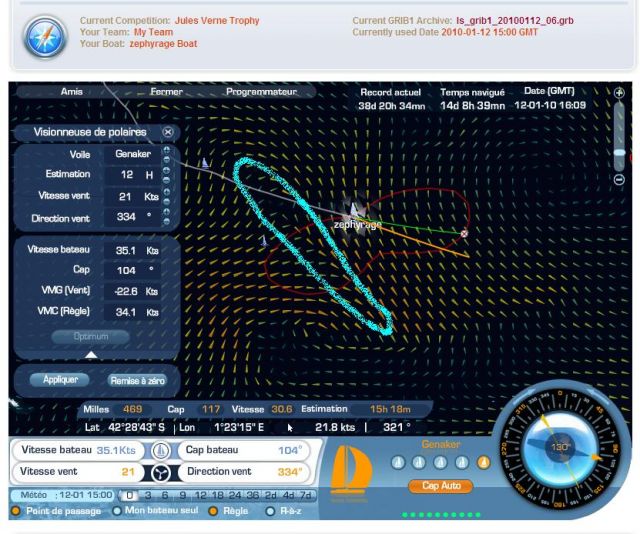Select forecast offset 36 in Météo bar
The width and height of the screenshot is (640, 534).
(x=253, y=495)
